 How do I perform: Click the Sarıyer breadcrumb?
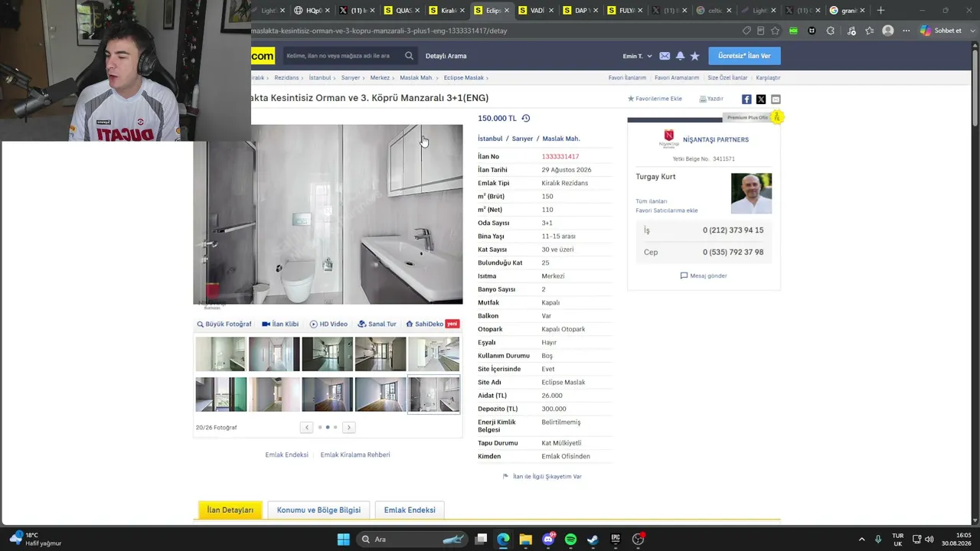coord(351,77)
